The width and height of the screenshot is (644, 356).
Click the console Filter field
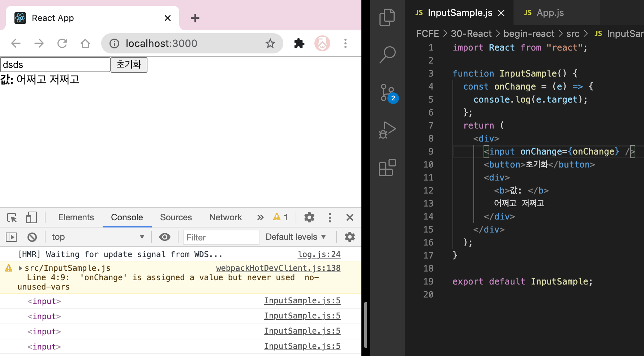coord(221,237)
